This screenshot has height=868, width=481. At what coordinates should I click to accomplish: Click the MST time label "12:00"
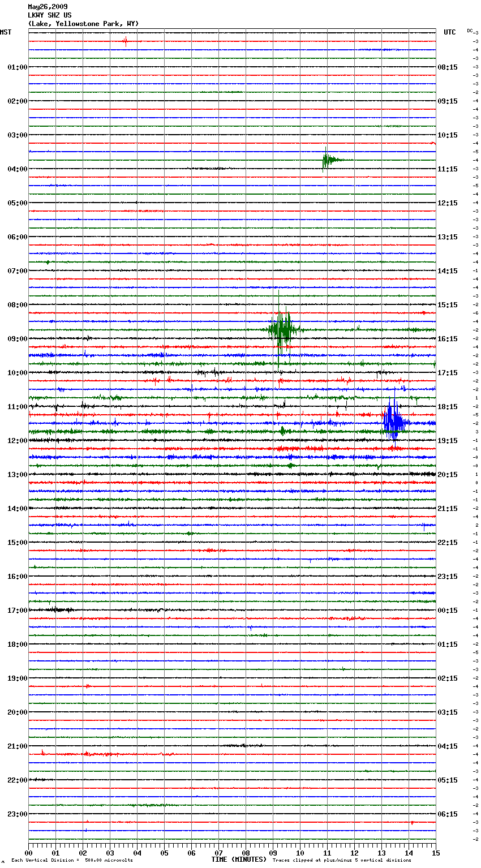point(18,441)
